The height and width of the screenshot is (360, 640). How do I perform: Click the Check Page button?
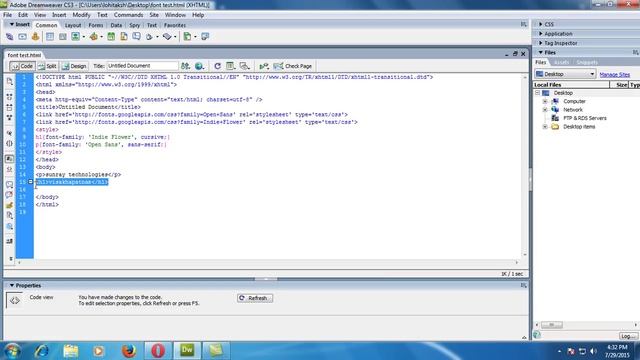(293, 66)
